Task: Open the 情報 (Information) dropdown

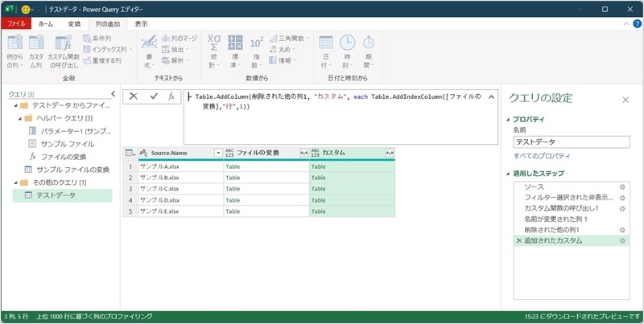Action: tap(283, 60)
